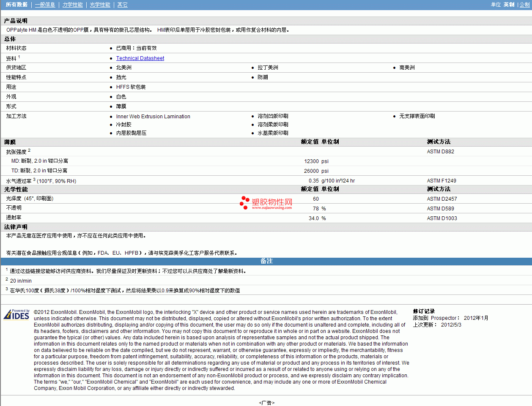Click the 拉丁美洲 region entry

coord(268,68)
